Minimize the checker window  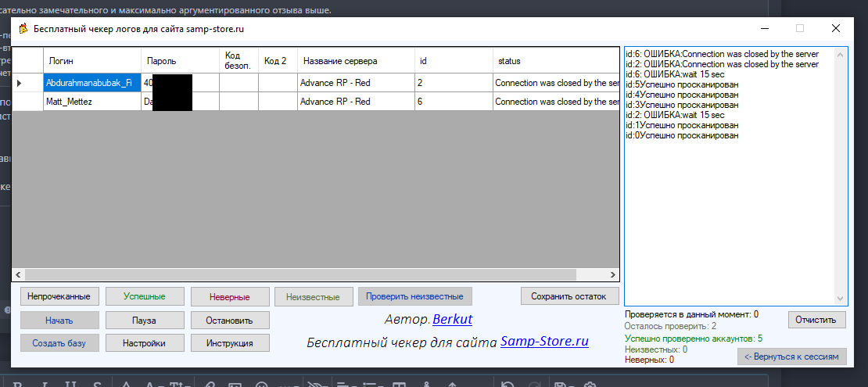coord(765,29)
